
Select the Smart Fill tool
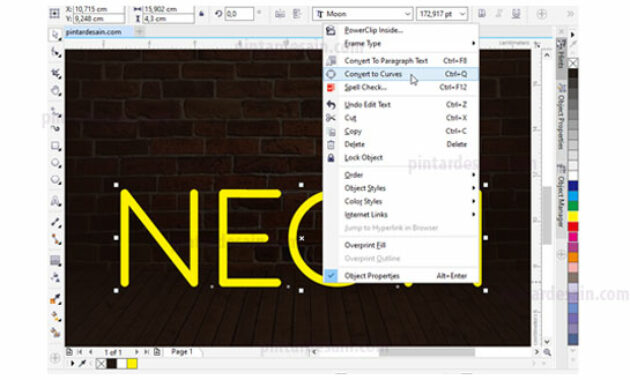point(55,332)
